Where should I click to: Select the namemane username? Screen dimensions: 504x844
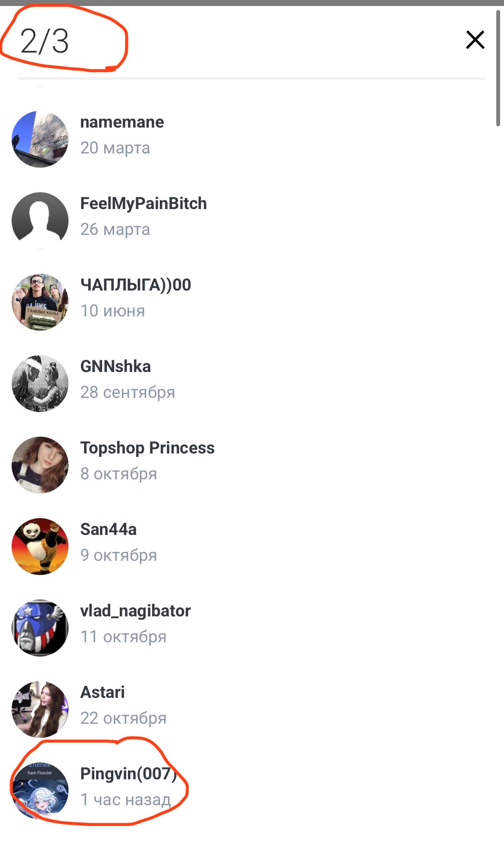pyautogui.click(x=122, y=122)
